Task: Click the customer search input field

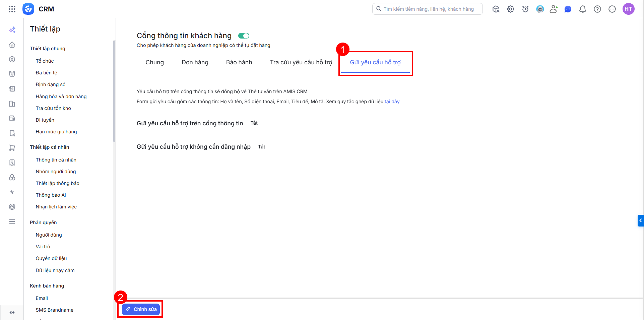Action: coord(428,9)
